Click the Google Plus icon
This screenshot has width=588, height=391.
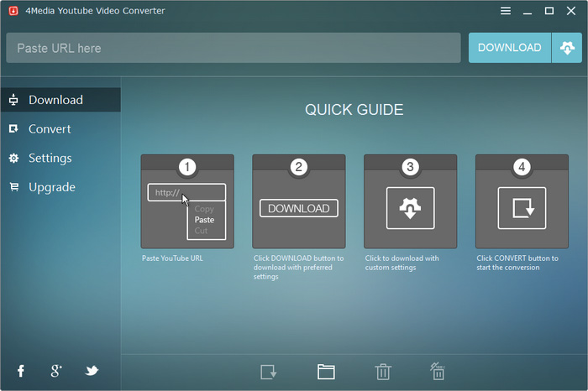click(56, 371)
